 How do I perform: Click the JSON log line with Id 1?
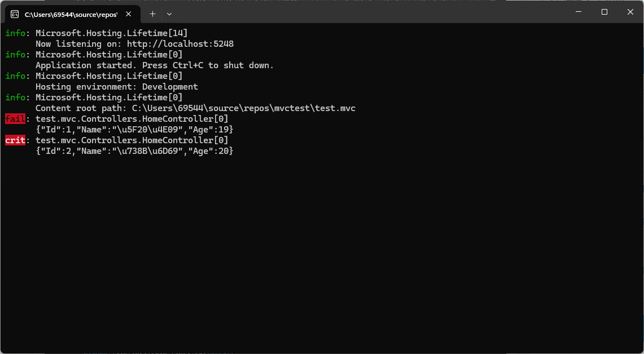point(134,130)
